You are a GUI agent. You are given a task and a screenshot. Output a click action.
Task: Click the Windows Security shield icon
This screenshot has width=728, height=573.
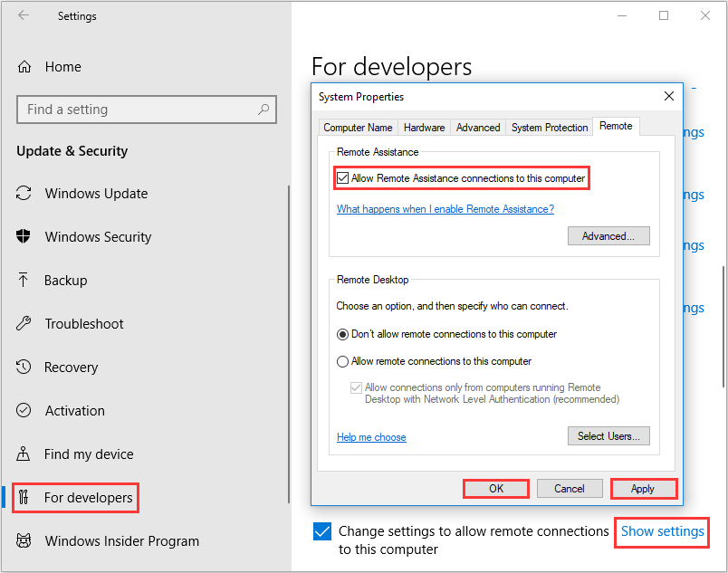coord(24,237)
